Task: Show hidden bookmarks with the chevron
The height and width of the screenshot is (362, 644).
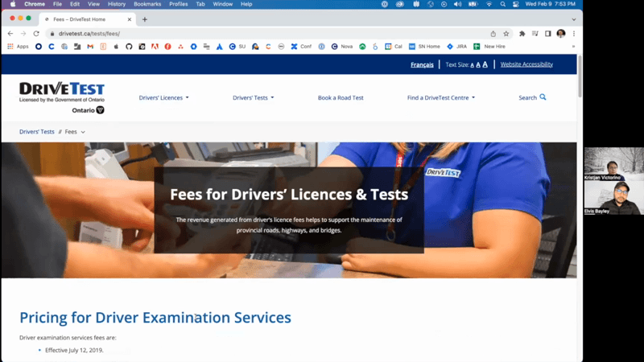Action: (x=573, y=47)
